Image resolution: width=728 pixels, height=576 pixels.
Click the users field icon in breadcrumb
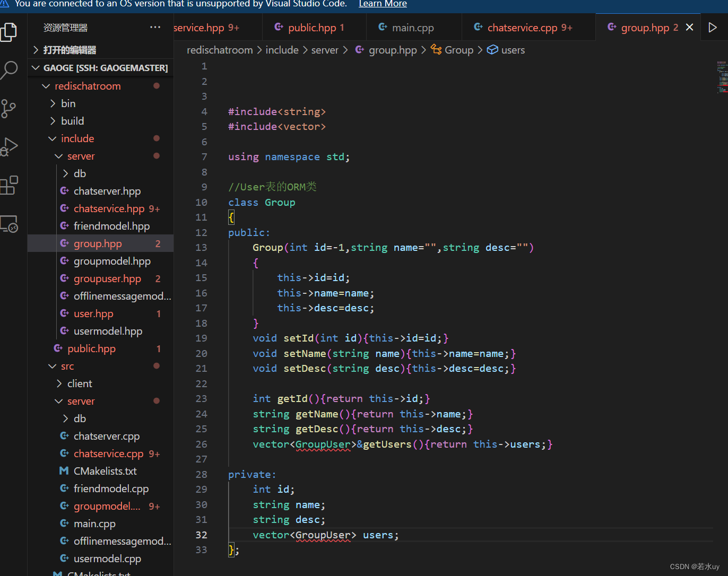(x=492, y=50)
